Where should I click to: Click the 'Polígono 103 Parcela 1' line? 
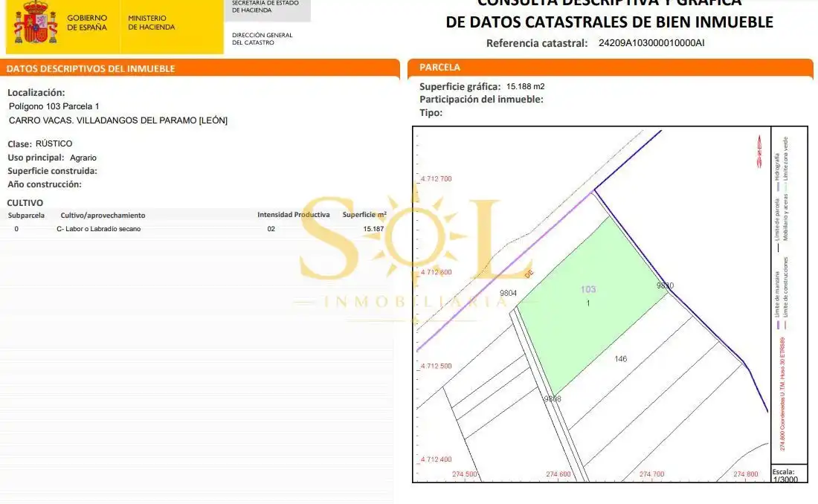pos(54,106)
